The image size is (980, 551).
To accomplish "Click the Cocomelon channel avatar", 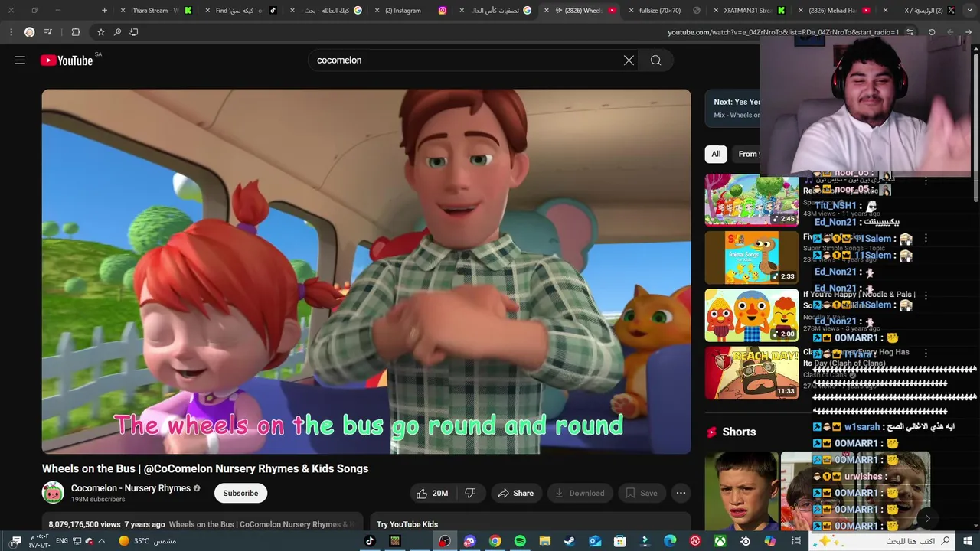I will 53,493.
